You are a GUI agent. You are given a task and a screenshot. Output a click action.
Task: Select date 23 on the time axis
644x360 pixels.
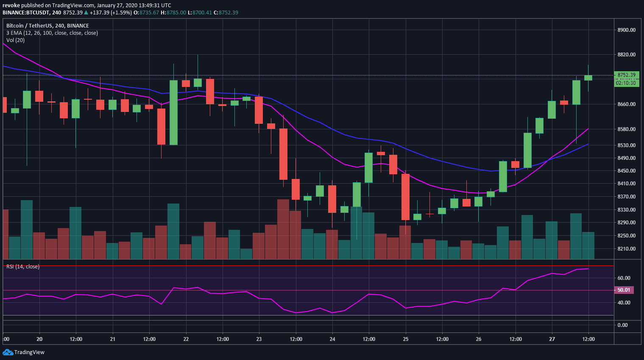coord(259,339)
